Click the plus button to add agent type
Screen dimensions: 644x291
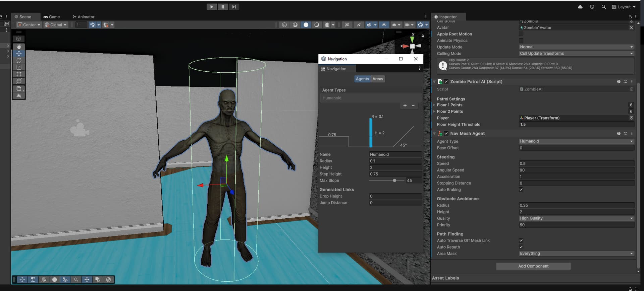(405, 106)
